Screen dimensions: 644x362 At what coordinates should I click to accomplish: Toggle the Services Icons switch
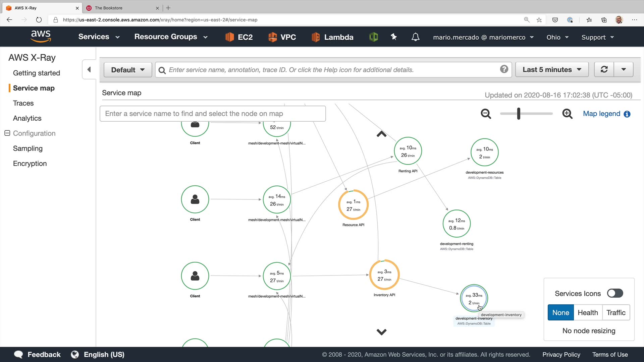pos(615,293)
